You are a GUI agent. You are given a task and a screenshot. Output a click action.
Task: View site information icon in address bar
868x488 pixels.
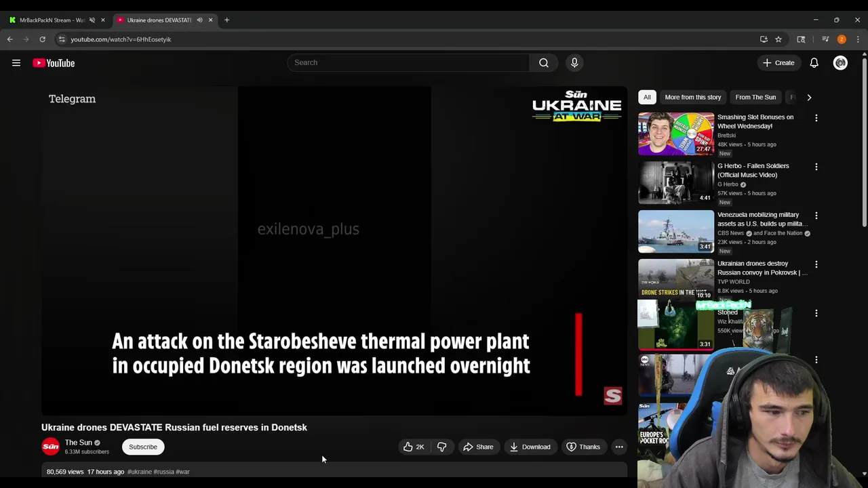click(x=62, y=39)
